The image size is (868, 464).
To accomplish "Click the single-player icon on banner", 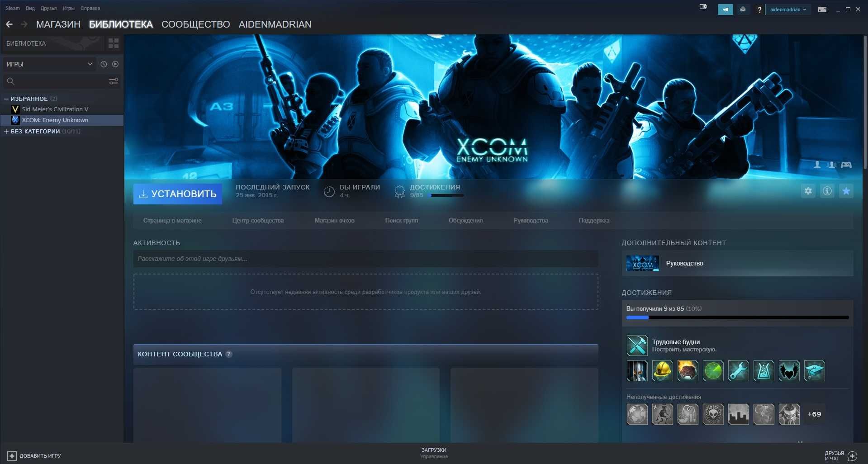I will pos(817,165).
